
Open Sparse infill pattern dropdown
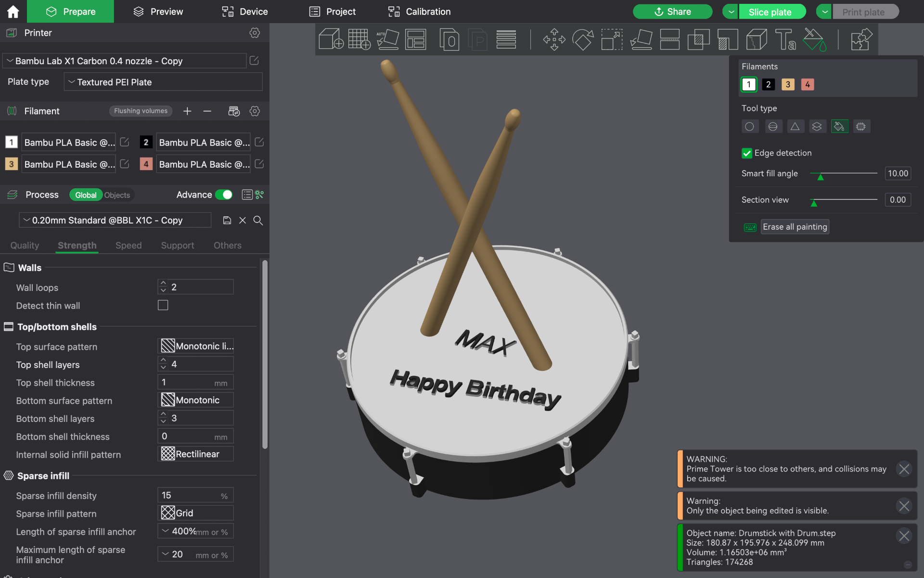click(195, 513)
